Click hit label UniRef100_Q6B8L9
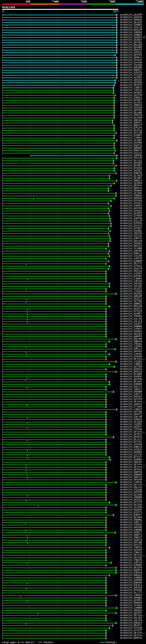146x644 pixels. tap(131, 180)
